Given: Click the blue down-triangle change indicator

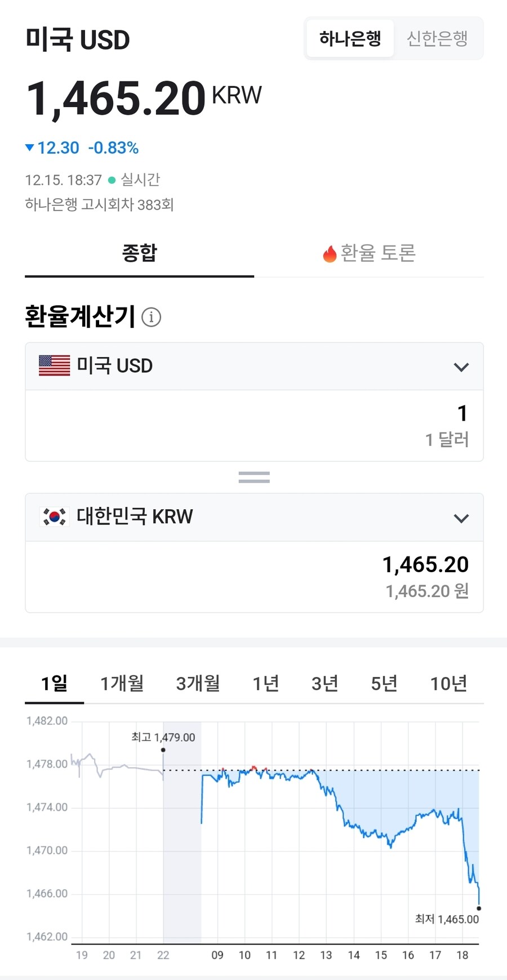Looking at the screenshot, I should coord(29,148).
